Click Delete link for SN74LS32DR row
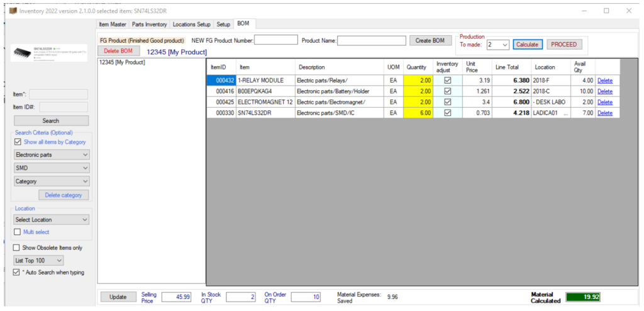 click(604, 113)
